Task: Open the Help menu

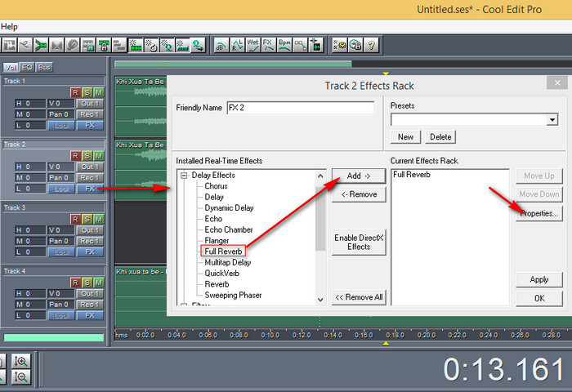Action: 9,27
